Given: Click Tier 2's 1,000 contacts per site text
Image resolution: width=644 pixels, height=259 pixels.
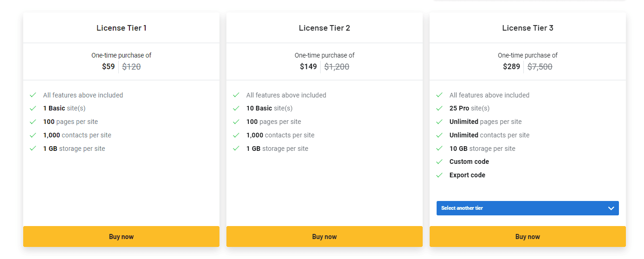Looking at the screenshot, I should 280,135.
